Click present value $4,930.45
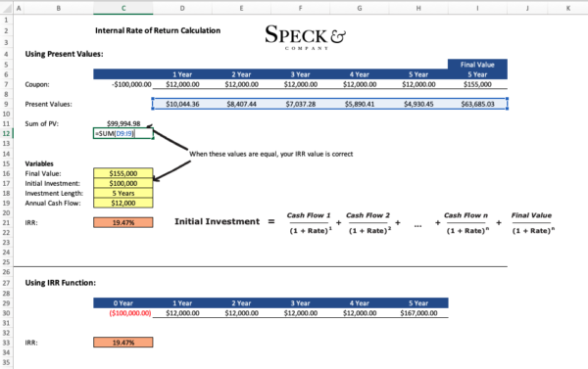 418,104
